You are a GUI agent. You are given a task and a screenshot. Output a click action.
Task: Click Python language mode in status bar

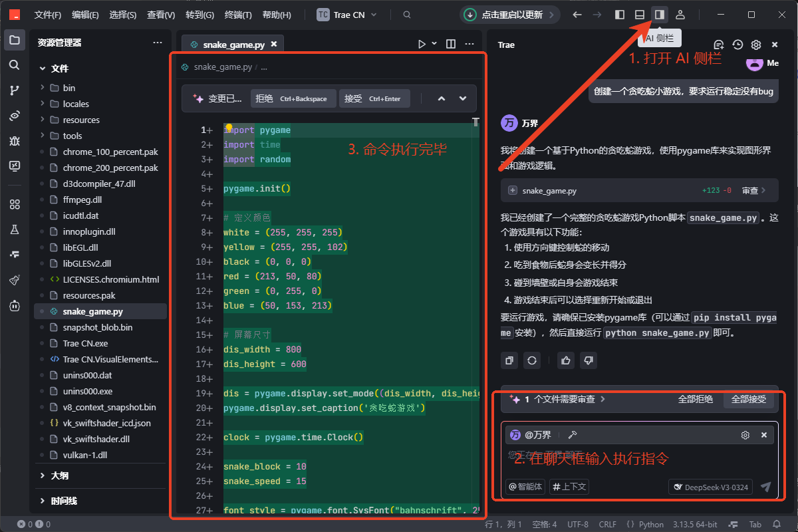point(651,525)
